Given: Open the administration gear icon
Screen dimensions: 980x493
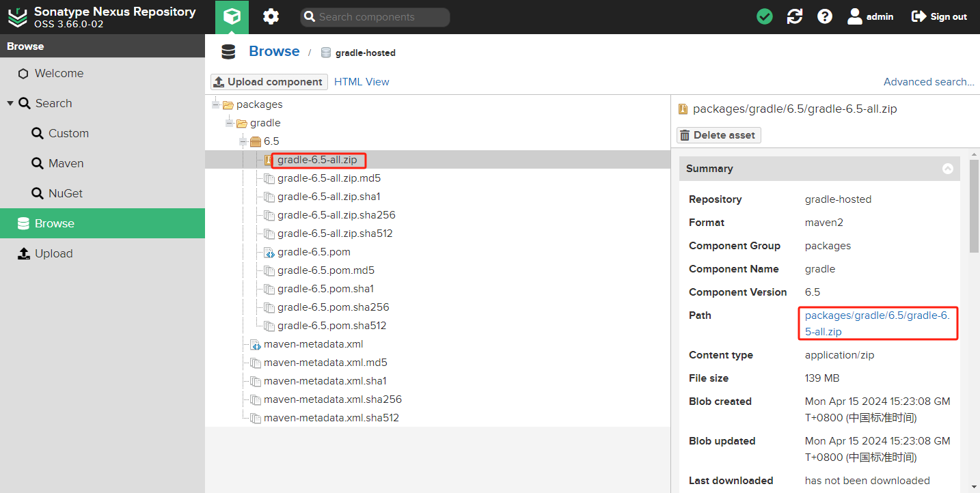Looking at the screenshot, I should (x=271, y=17).
